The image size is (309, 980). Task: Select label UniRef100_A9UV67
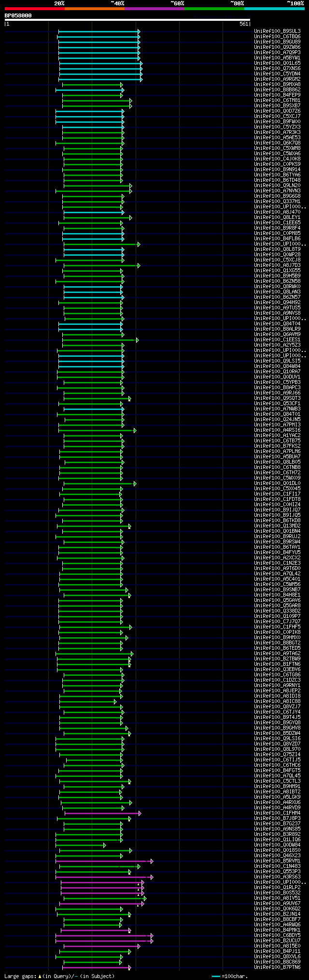point(277,903)
